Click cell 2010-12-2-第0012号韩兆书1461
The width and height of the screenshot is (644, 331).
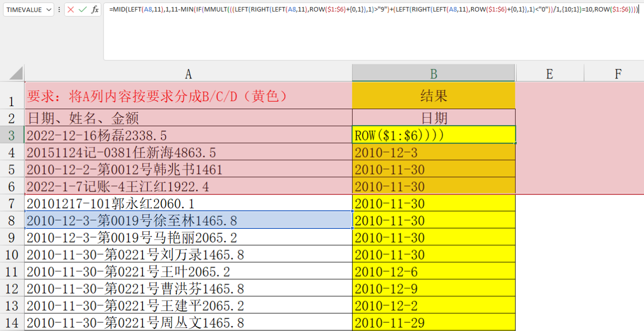point(188,169)
